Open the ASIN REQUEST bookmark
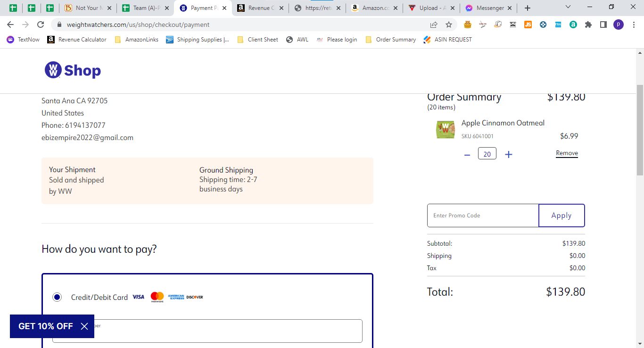Image resolution: width=644 pixels, height=348 pixels. [447, 40]
